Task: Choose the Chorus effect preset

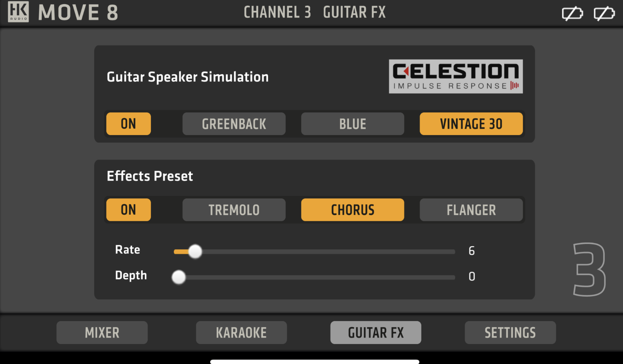Action: 353,210
